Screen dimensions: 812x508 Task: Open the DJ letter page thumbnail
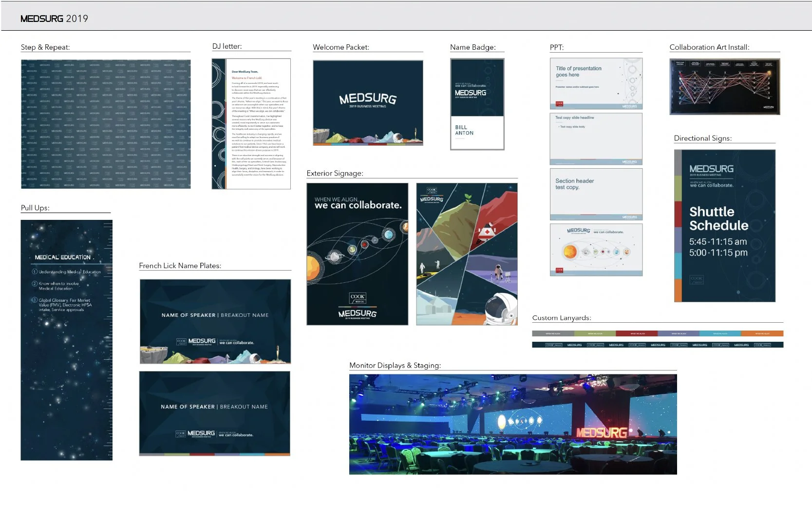[251, 124]
